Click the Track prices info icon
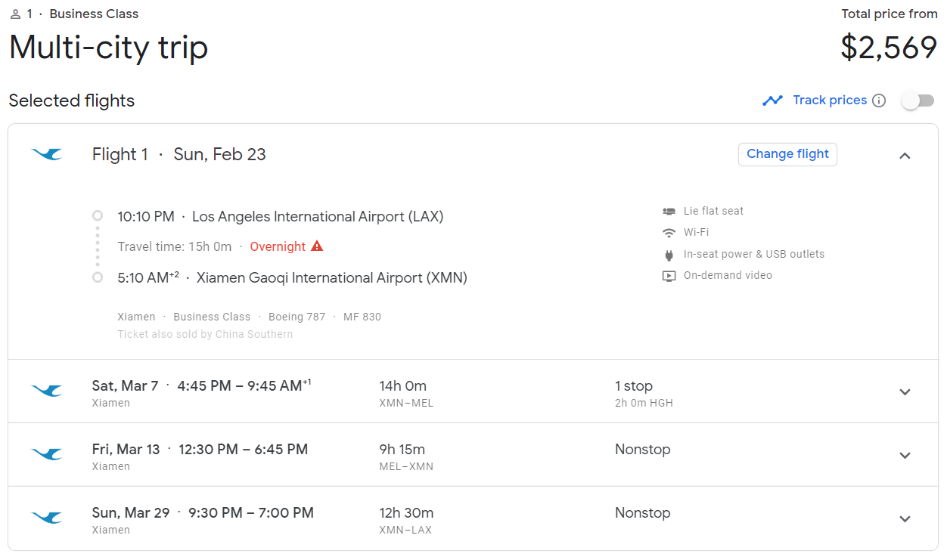The image size is (947, 560). click(879, 101)
